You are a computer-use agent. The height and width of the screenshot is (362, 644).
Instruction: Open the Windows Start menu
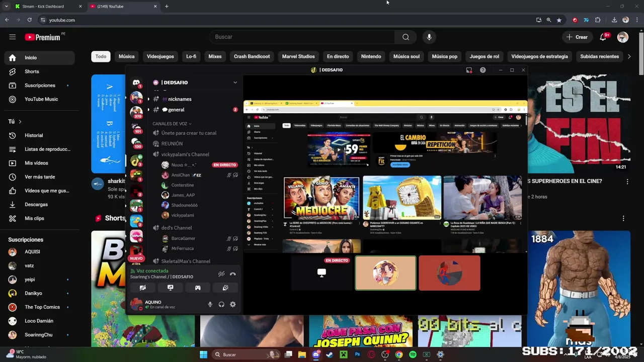[x=203, y=354]
